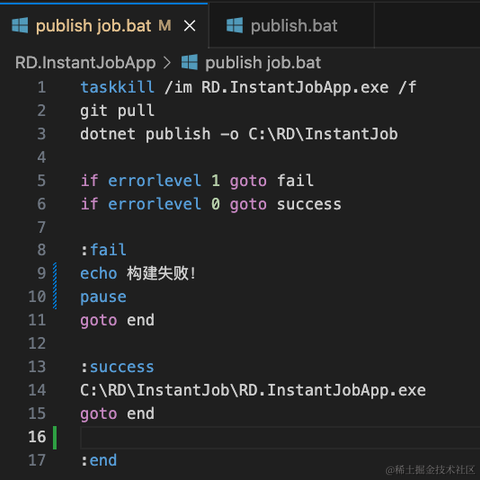Click breadcrumb chevron after RD.InstantJobApp
The height and width of the screenshot is (480, 480).
[x=167, y=63]
